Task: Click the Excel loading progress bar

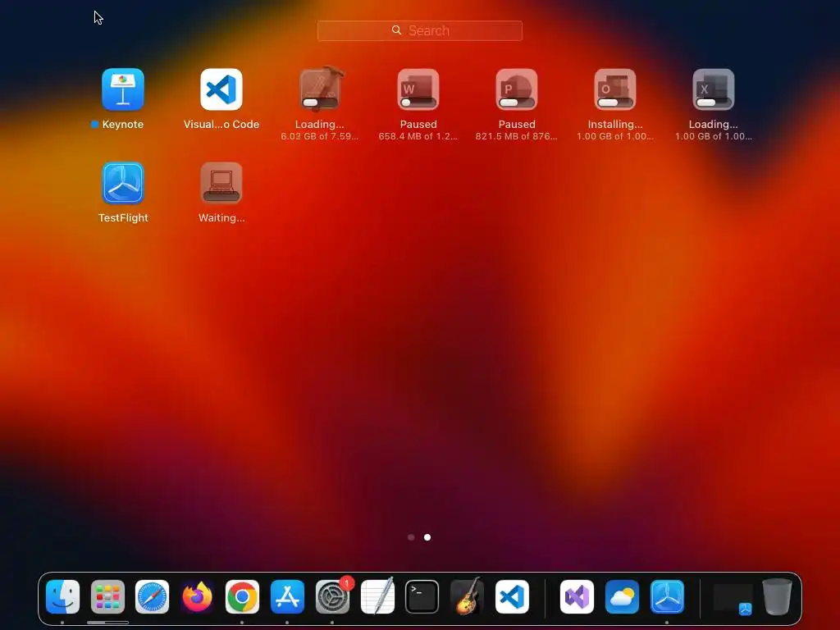Action: 714,103
